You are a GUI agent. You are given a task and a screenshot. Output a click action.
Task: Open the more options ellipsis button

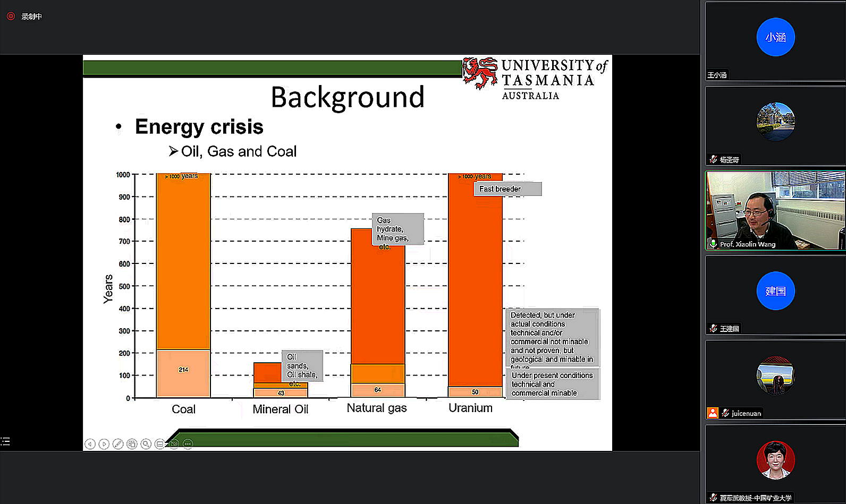pyautogui.click(x=188, y=444)
